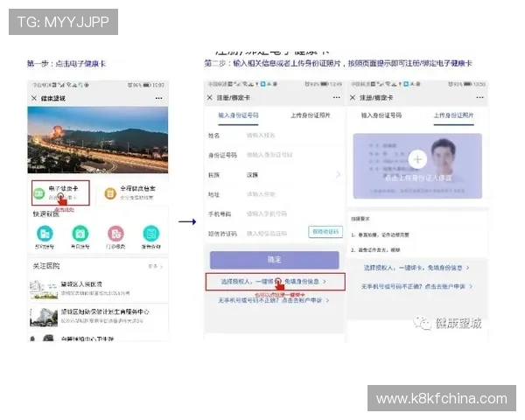
Task: Tap the 妇幼保健 service center thumbnail image
Action: tap(44, 317)
